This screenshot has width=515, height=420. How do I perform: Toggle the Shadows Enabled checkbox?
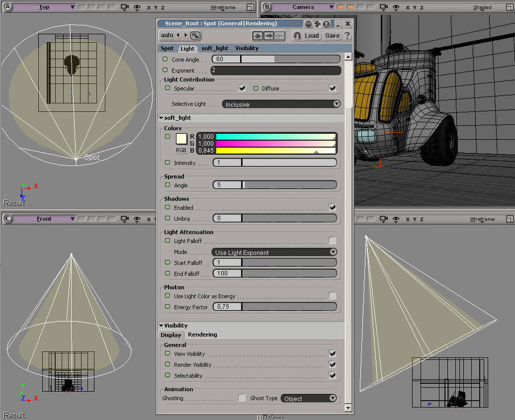click(332, 208)
